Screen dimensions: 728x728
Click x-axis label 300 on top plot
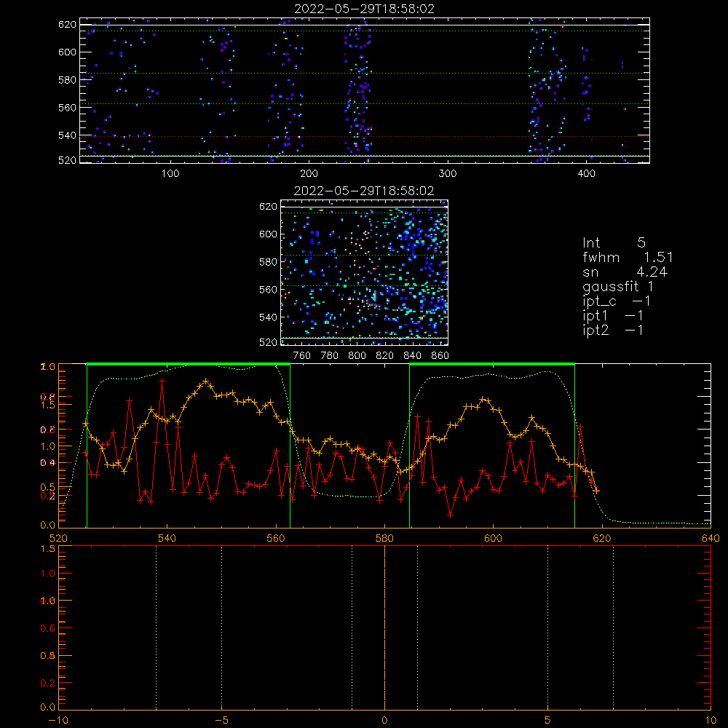click(448, 174)
